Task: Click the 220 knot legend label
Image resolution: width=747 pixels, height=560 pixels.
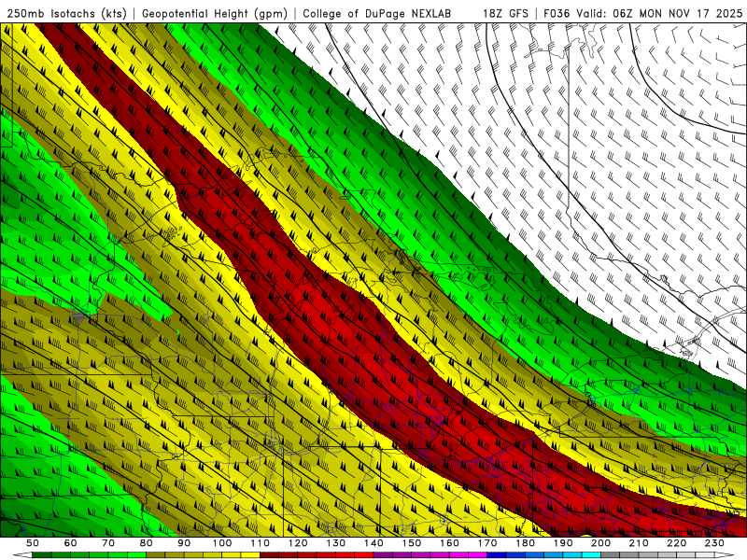Action: 676,543
